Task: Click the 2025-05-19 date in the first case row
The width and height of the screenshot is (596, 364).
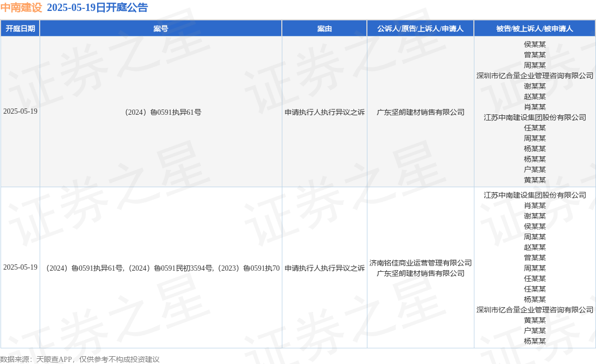Action: (20, 111)
